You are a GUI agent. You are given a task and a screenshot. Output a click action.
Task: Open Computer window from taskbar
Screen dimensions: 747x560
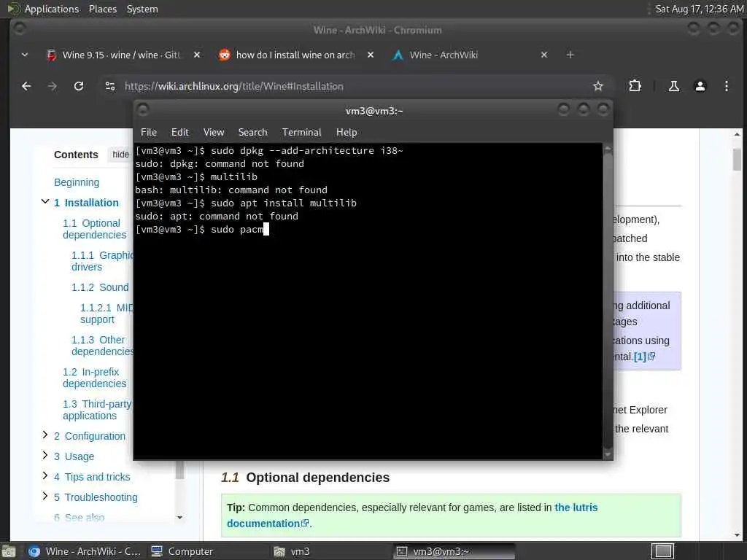(x=182, y=551)
